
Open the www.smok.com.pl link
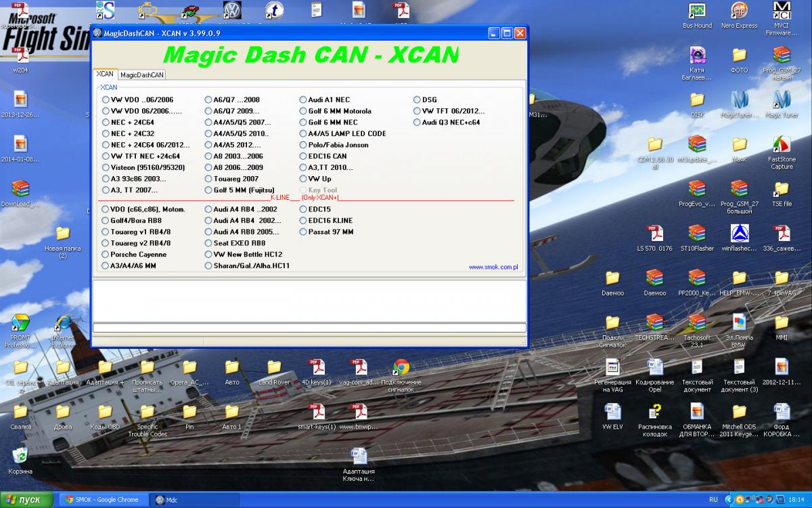pyautogui.click(x=493, y=268)
